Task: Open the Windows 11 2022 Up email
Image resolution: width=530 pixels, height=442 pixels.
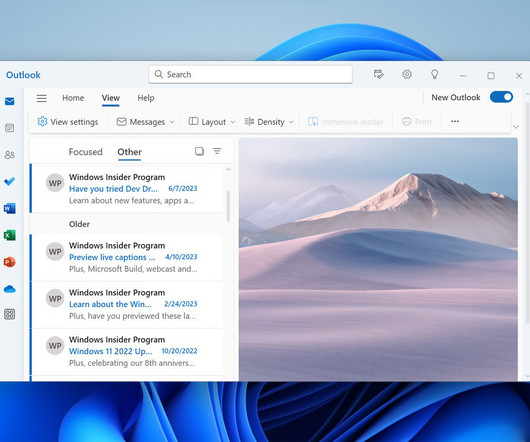Action: [x=127, y=351]
